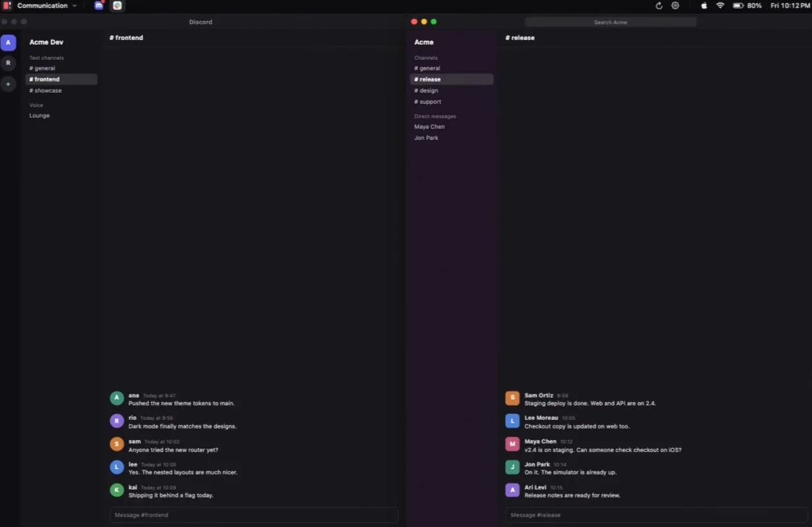
Task: Open the Communication dropdown in top bar
Action: coord(47,5)
